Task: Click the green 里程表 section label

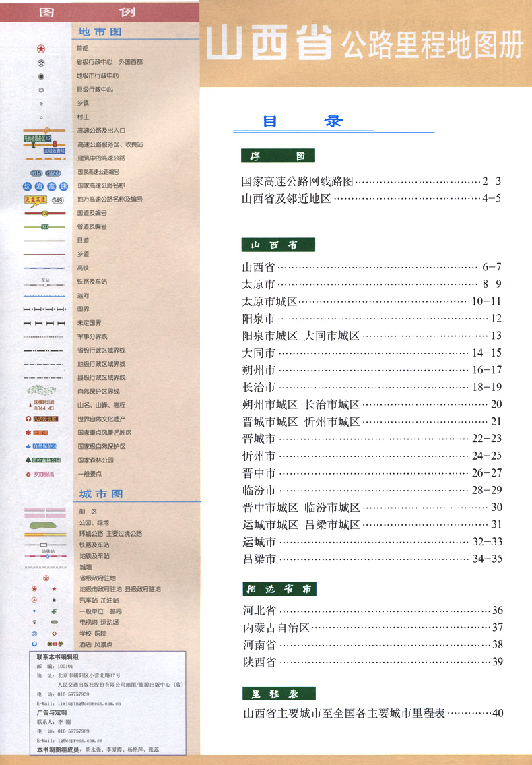Action: (279, 694)
